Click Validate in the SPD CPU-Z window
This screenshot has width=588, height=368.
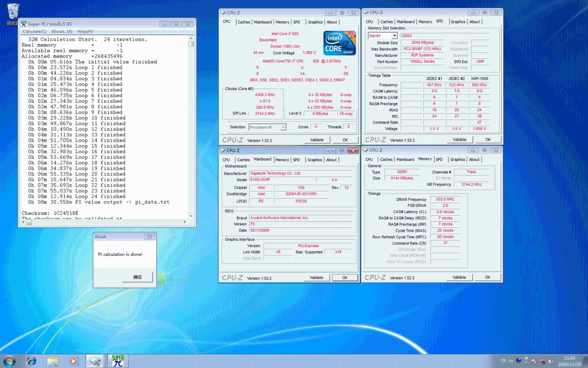point(459,139)
